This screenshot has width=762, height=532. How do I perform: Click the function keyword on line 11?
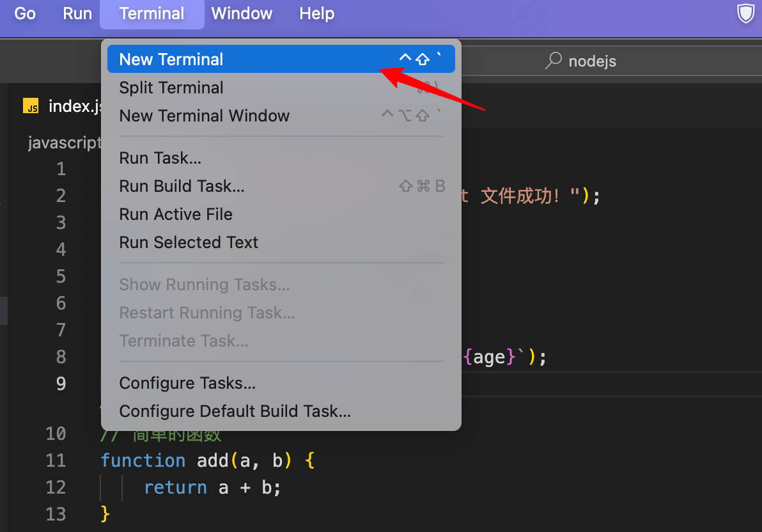click(143, 460)
